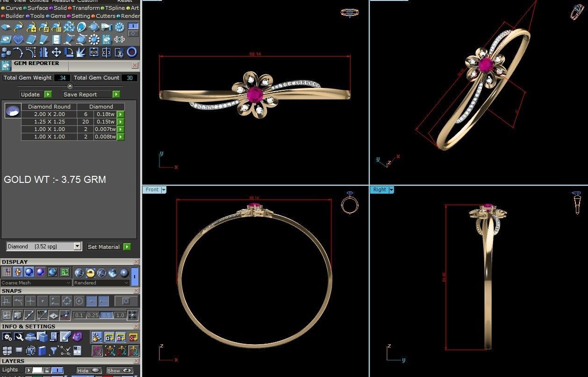Collapse Gem Reporter with the round arrow
Image resolution: width=588 pixels, height=377 pixels.
70,86
